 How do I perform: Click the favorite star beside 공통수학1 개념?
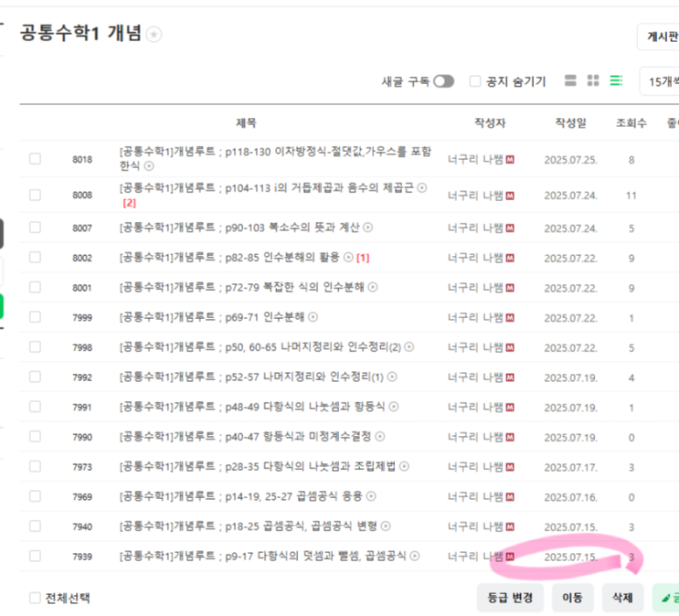pyautogui.click(x=154, y=35)
